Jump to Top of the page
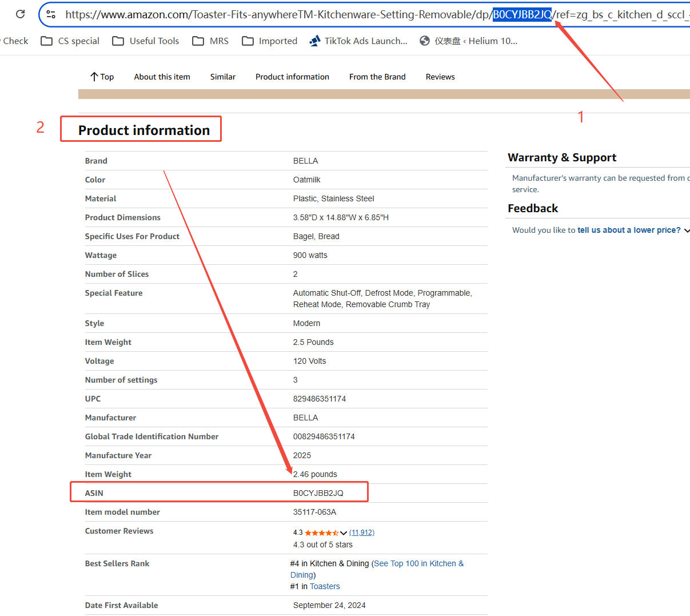This screenshot has height=616, width=690. [102, 77]
